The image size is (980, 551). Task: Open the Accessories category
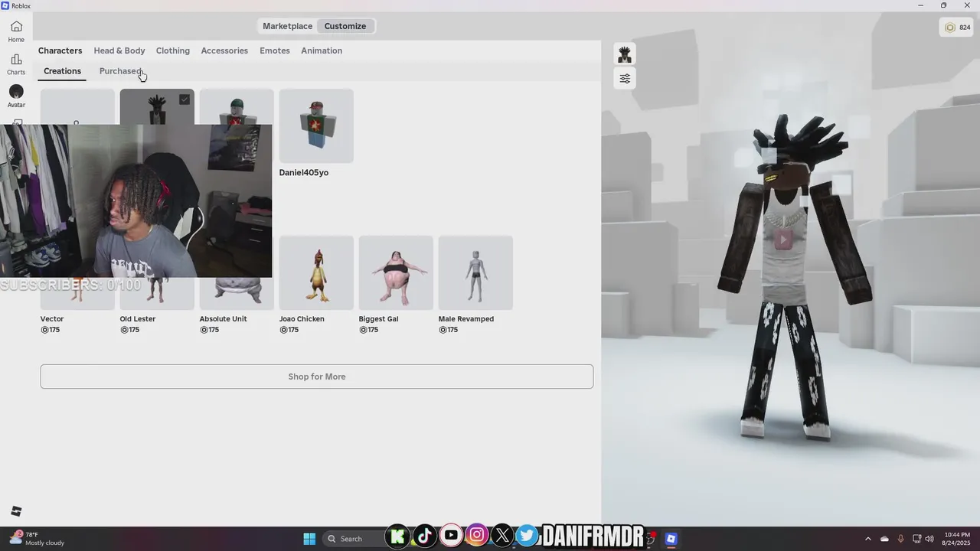click(224, 51)
